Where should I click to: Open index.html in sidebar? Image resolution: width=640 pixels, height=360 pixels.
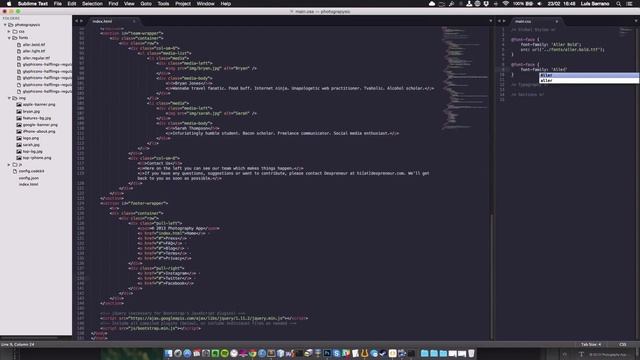[29, 184]
